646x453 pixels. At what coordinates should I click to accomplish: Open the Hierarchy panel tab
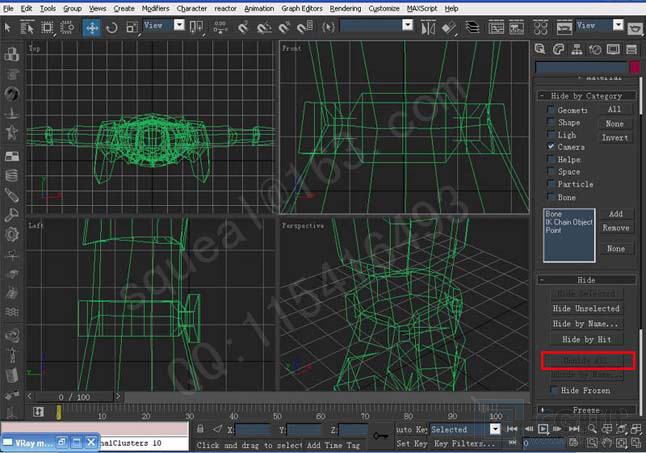pos(576,49)
